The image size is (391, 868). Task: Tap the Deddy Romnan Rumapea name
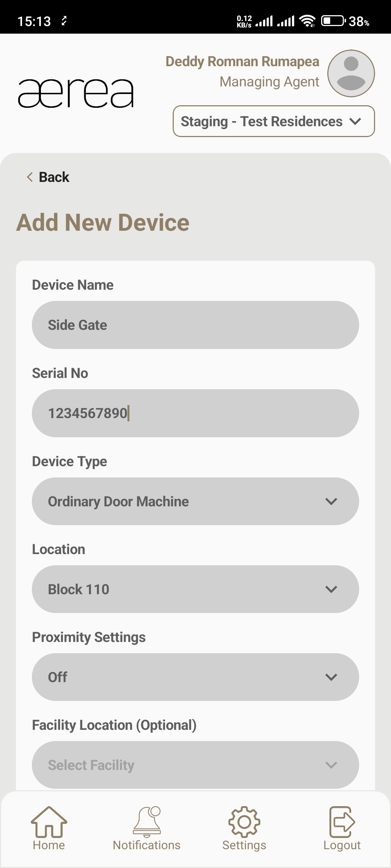pos(242,61)
